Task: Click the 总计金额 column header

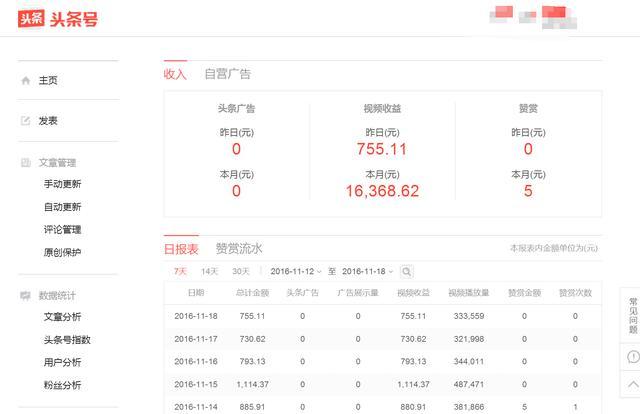Action: click(252, 293)
